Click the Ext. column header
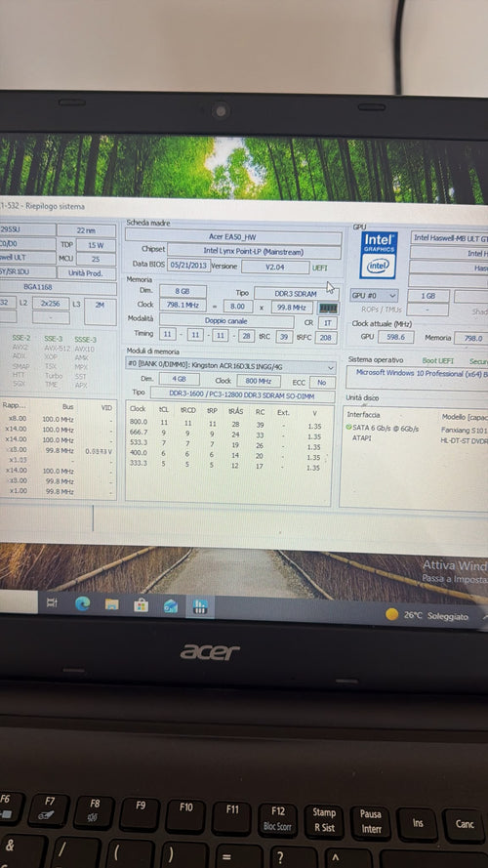Image resolution: width=488 pixels, height=868 pixels. (x=283, y=412)
